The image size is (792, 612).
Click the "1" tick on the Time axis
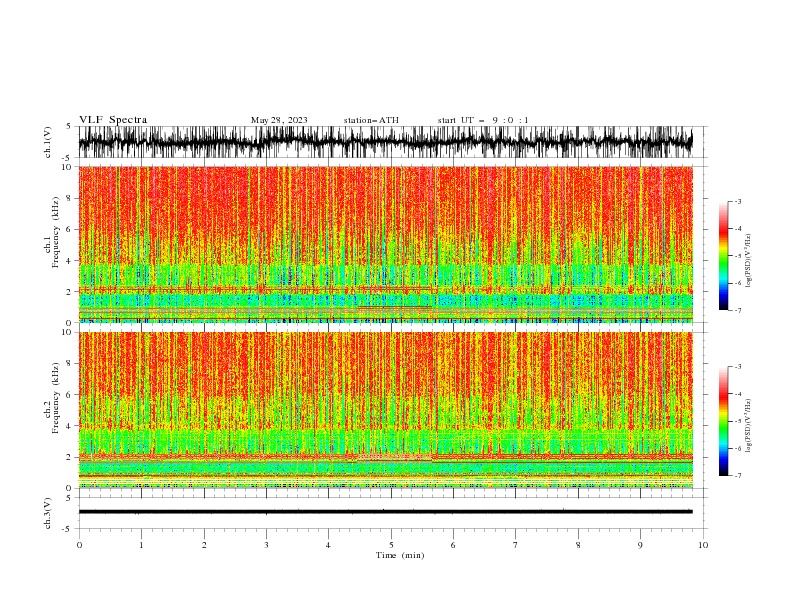coord(141,545)
